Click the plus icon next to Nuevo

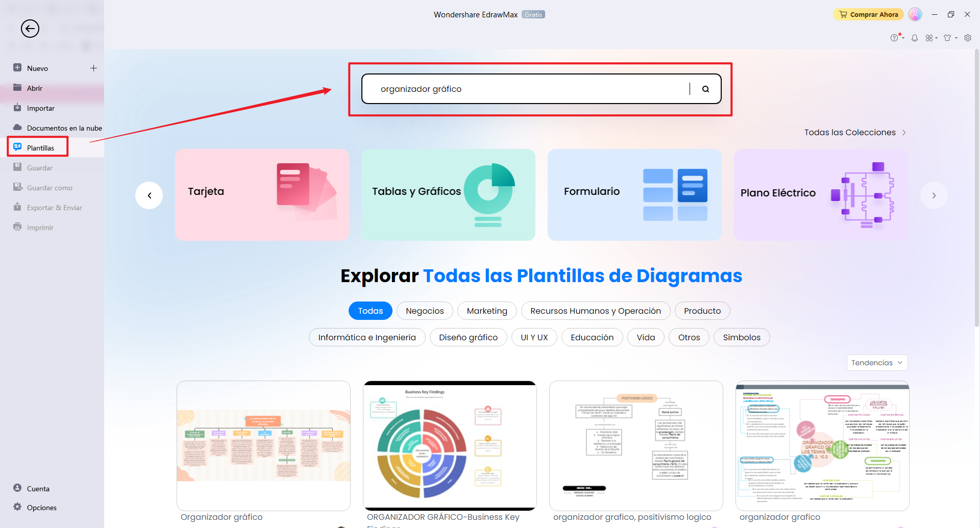point(94,68)
